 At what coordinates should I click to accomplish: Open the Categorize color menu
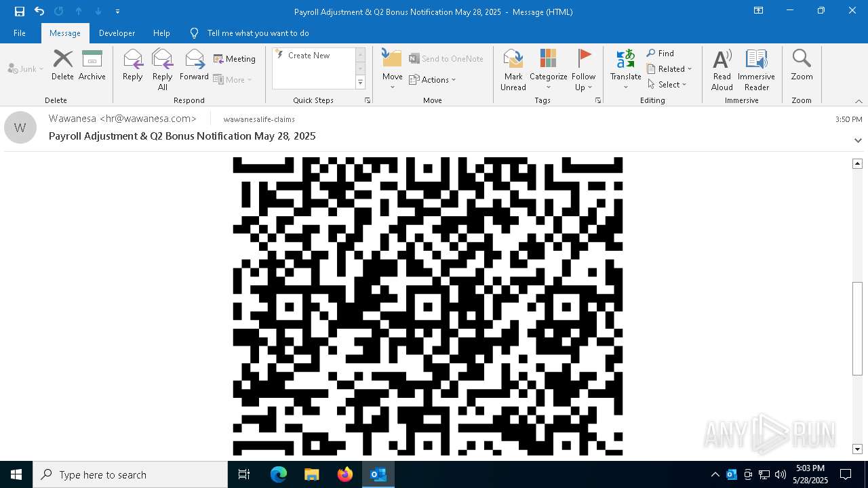(549, 70)
